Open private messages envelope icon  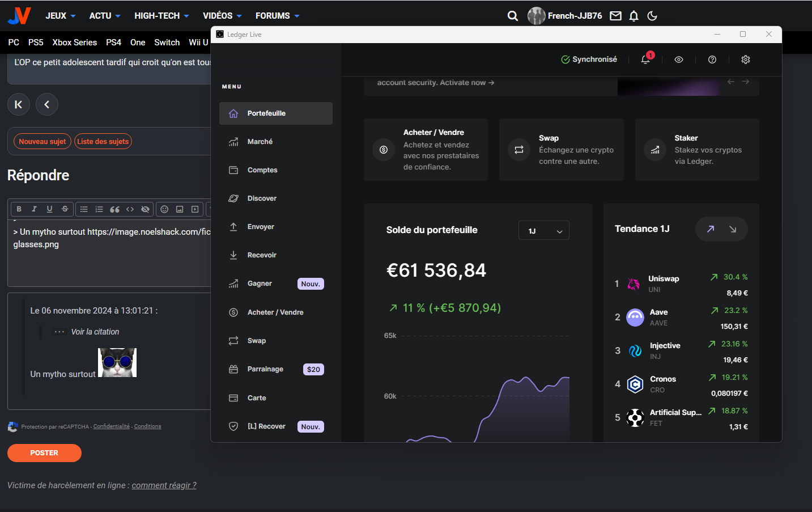point(615,16)
